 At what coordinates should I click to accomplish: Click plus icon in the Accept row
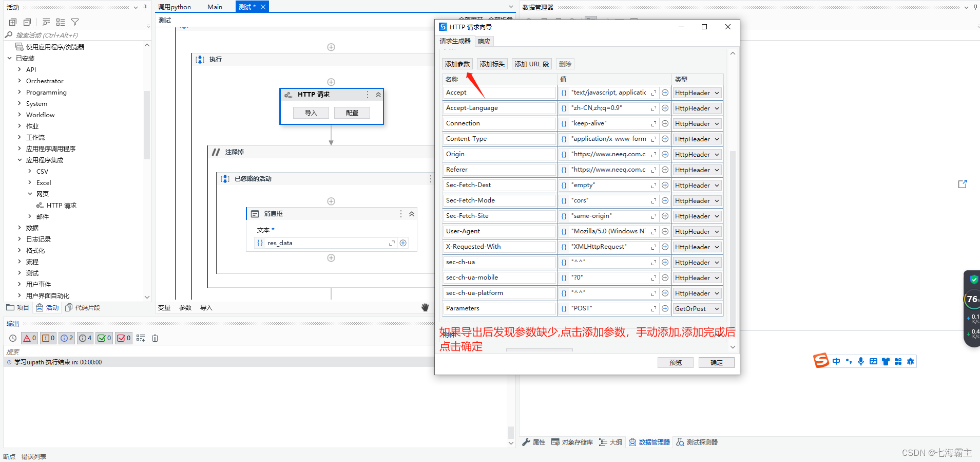pos(665,93)
